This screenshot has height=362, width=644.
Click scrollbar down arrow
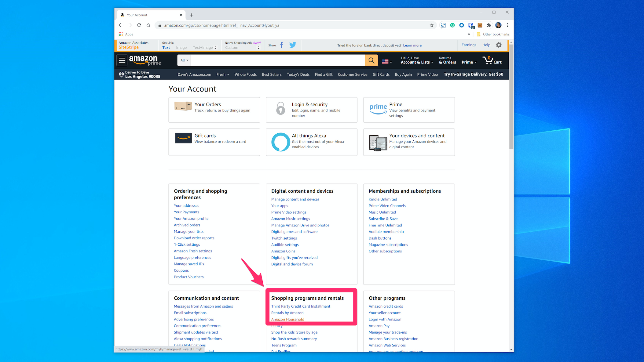click(x=511, y=350)
